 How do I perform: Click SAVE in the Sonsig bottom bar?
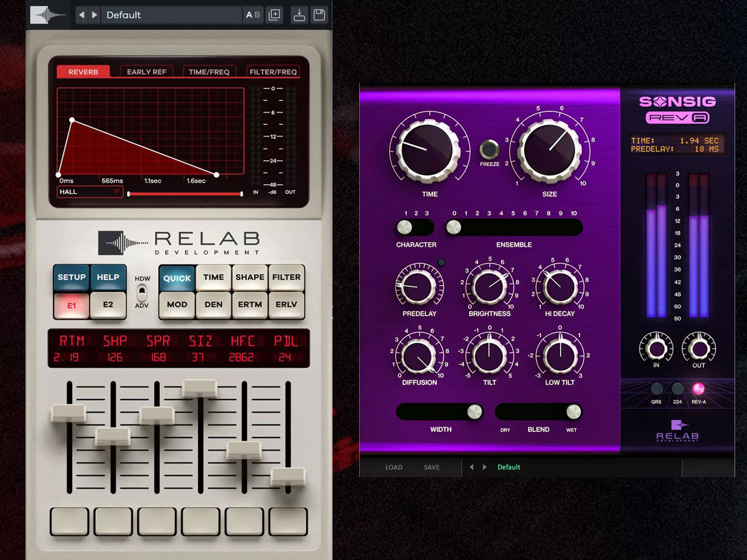pos(432,467)
